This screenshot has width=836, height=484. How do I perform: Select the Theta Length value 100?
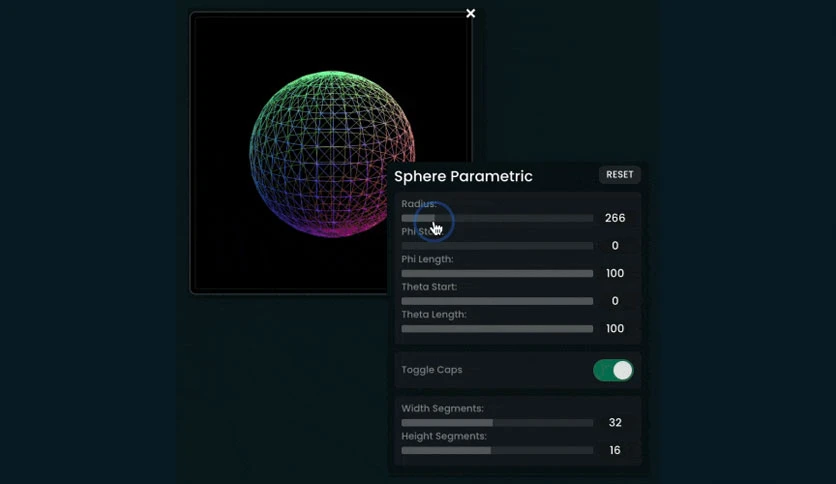click(615, 329)
